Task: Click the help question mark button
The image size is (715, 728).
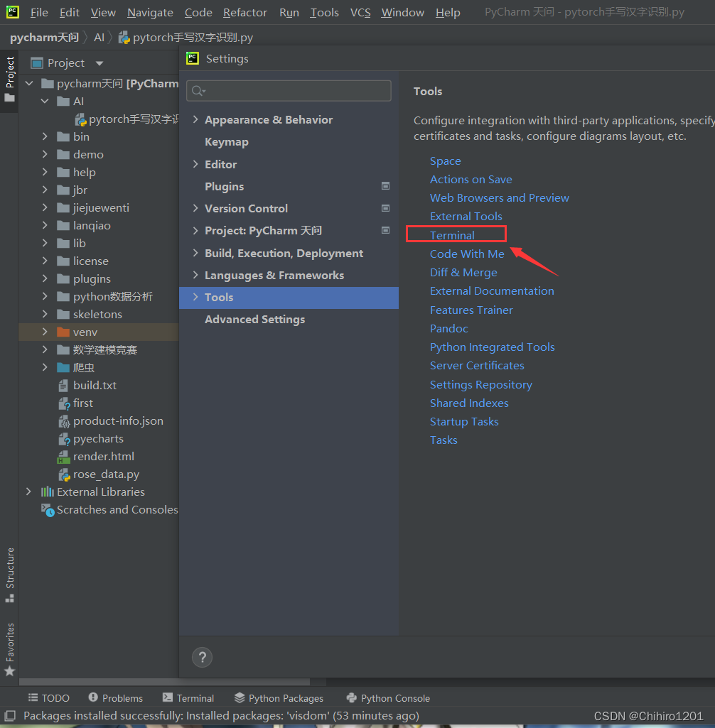Action: click(x=202, y=657)
